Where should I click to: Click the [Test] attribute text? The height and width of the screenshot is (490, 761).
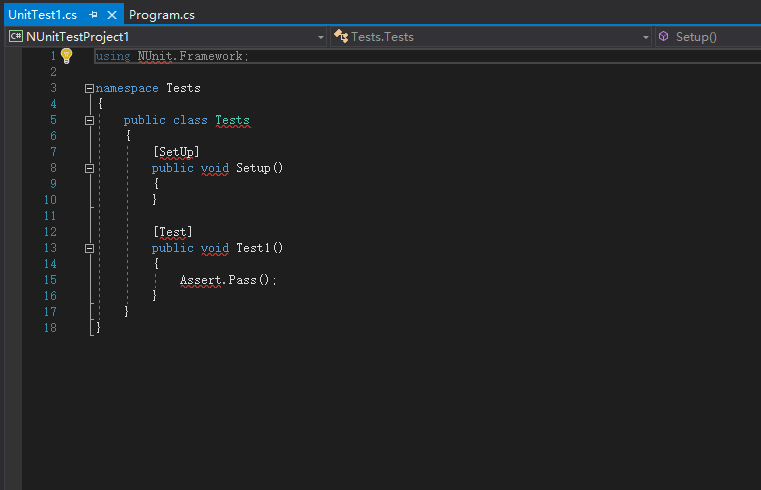pyautogui.click(x=173, y=232)
